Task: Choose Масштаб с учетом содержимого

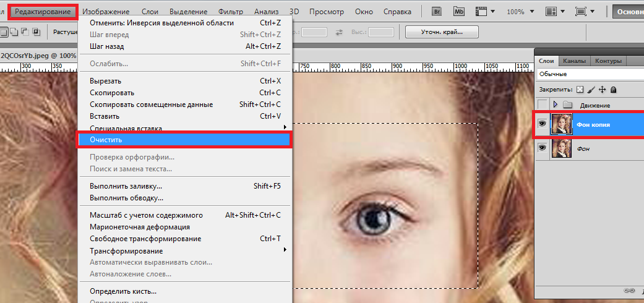Action: point(185,215)
